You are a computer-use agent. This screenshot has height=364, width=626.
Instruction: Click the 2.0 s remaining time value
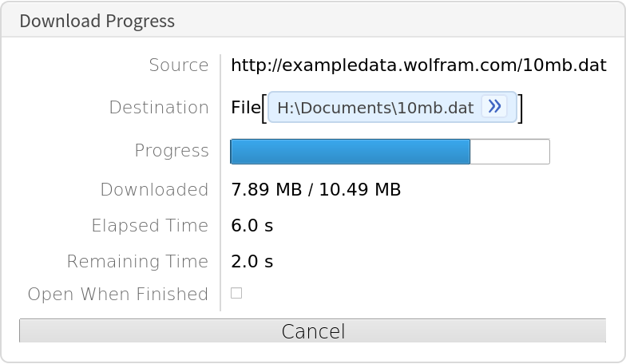pyautogui.click(x=252, y=262)
